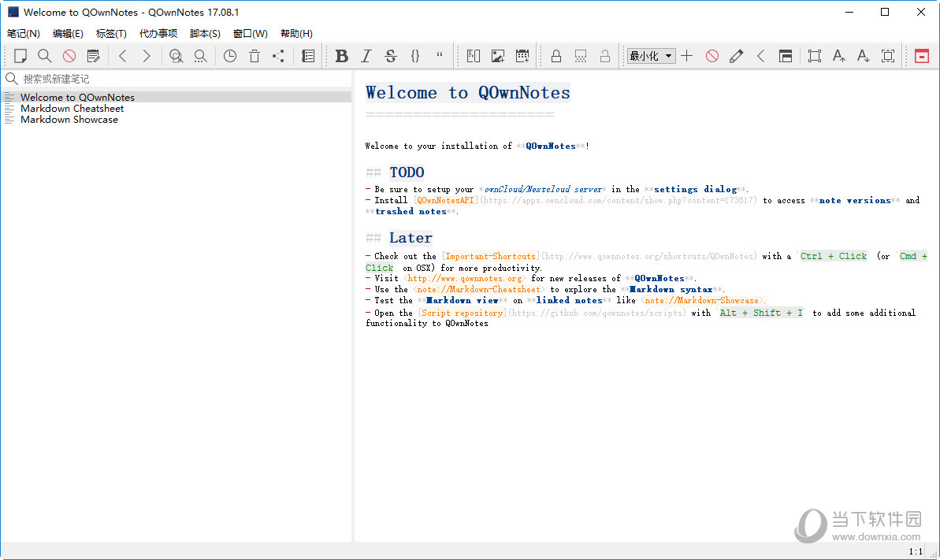Decrease note text size (A with down arrow)
Screen dimensions: 940x560
pyautogui.click(x=864, y=56)
